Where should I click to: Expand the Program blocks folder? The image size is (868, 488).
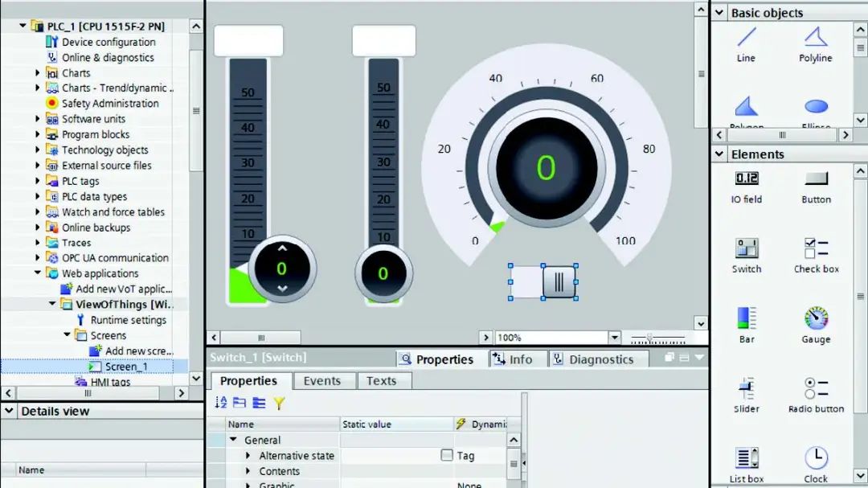[x=38, y=134]
